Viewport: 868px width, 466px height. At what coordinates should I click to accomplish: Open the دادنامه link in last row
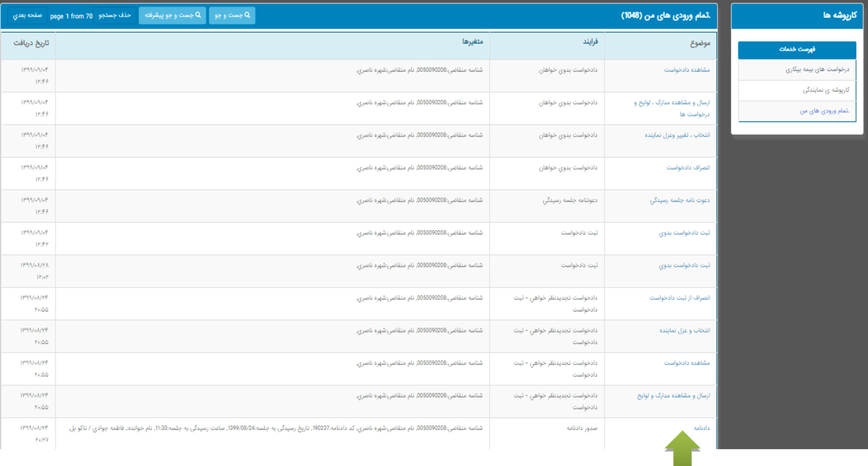coord(702,428)
